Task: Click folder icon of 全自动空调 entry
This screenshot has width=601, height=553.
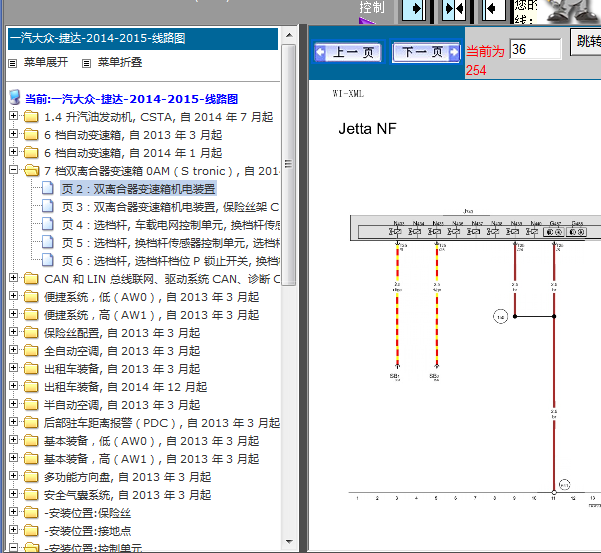Action: [x=31, y=350]
